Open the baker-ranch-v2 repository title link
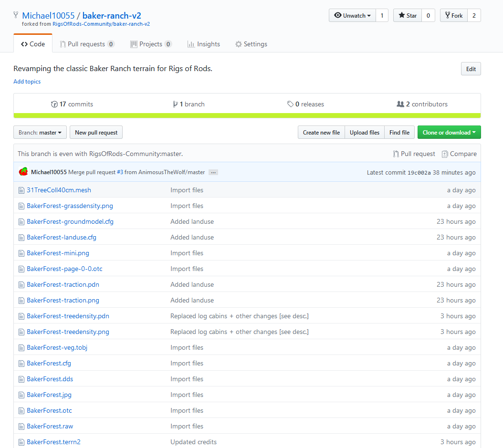Screen dimensions: 503x448 112,15
